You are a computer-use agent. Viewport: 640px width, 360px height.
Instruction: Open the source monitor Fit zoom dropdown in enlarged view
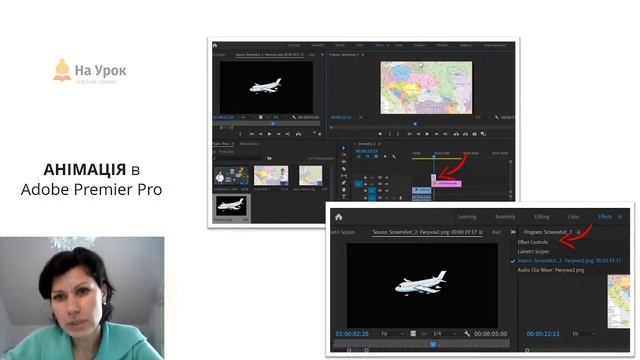click(x=392, y=333)
